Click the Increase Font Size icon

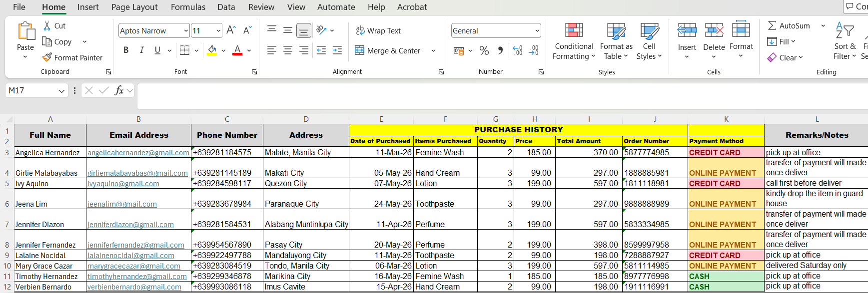(231, 30)
